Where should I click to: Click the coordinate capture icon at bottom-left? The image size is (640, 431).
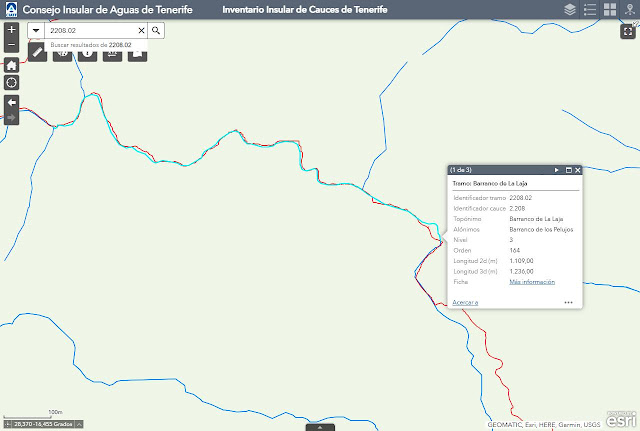coord(7,424)
